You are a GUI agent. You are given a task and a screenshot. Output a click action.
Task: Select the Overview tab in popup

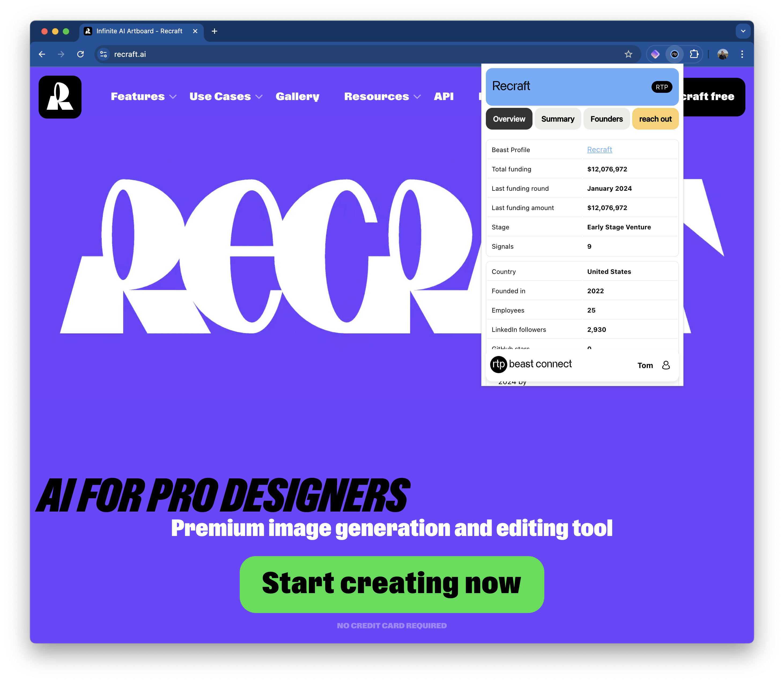tap(509, 119)
